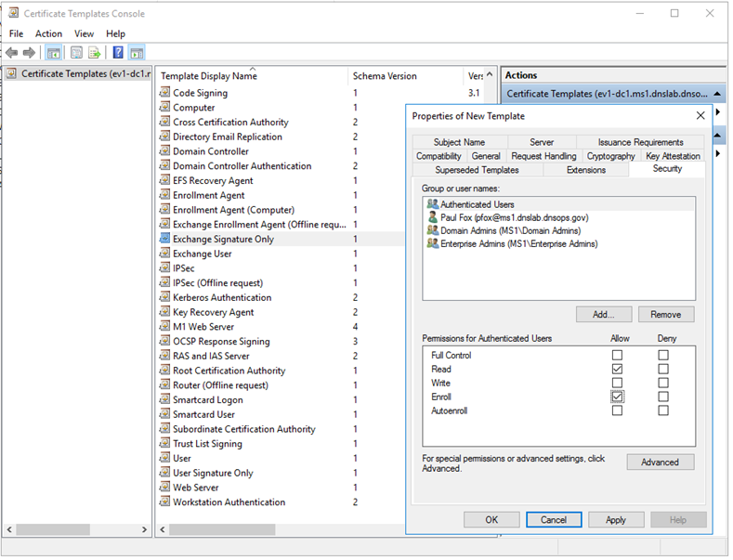Enable Allow checkbox for Autoenroll

[x=617, y=410]
